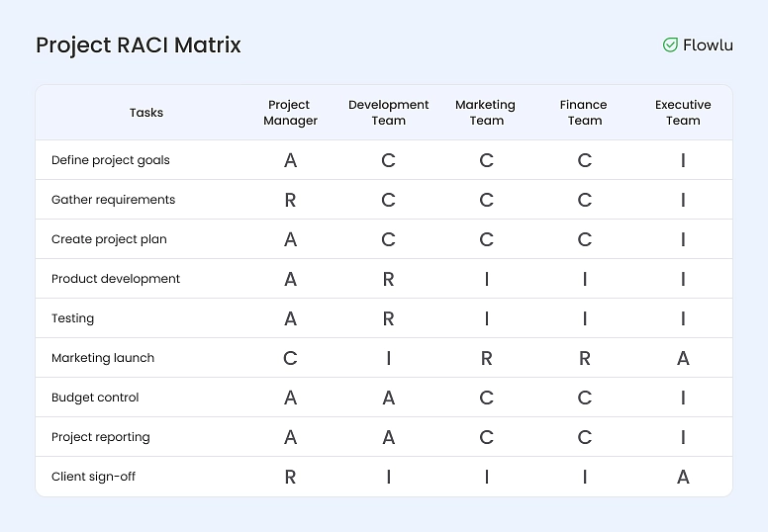Click the Development Team column header
The width and height of the screenshot is (768, 532).
(x=388, y=113)
